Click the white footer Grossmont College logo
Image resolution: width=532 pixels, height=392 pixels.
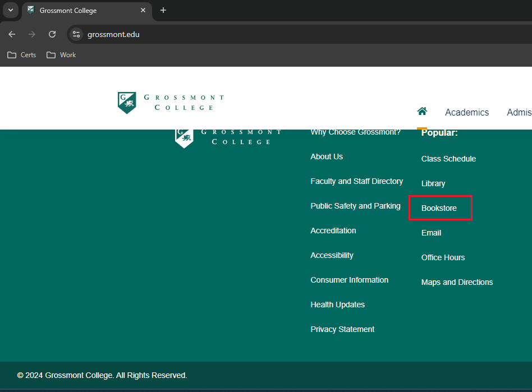point(228,137)
